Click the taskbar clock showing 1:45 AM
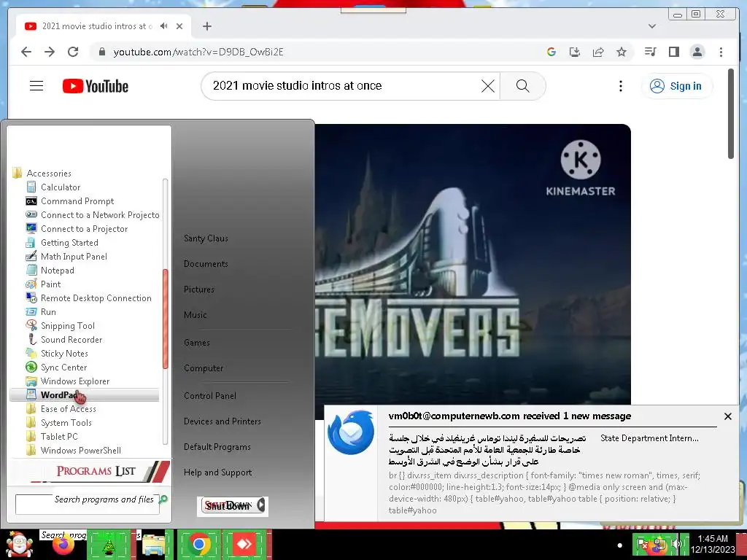Viewport: 747px width, 560px height. [713, 544]
